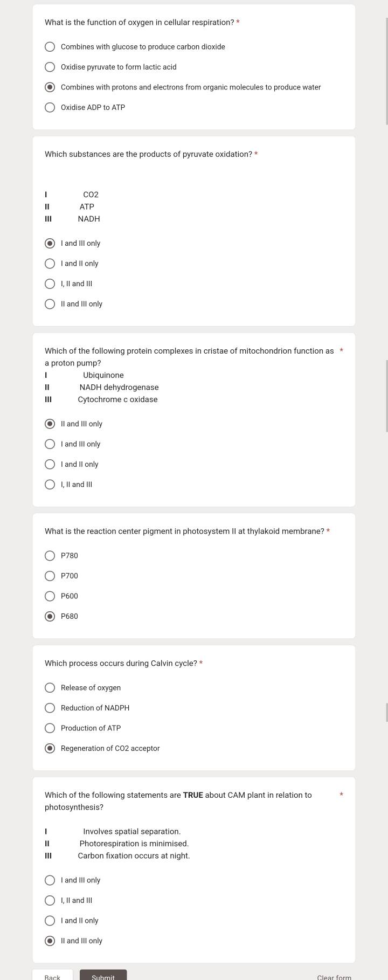Choose "I, II and III" for pyruvate oxidation question

tap(50, 284)
